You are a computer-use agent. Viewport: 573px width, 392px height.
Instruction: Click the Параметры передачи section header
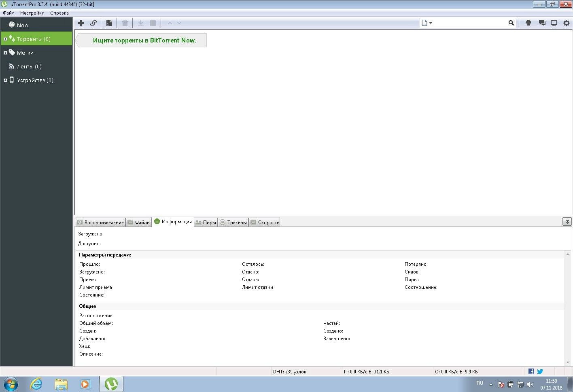click(x=105, y=255)
